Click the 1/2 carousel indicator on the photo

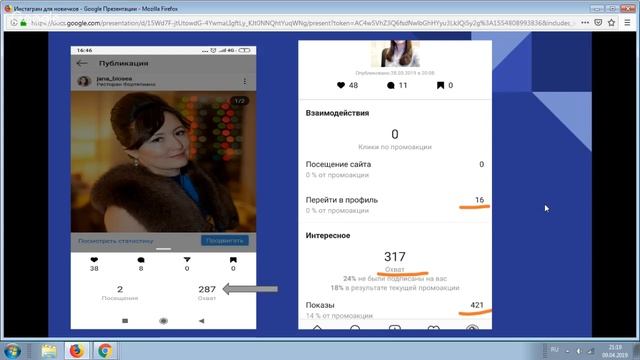tap(239, 100)
